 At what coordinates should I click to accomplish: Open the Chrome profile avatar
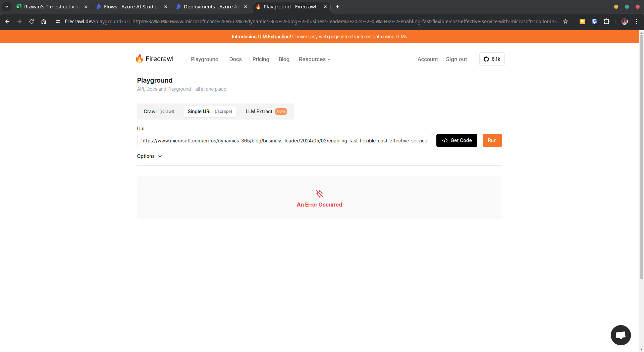click(x=625, y=21)
